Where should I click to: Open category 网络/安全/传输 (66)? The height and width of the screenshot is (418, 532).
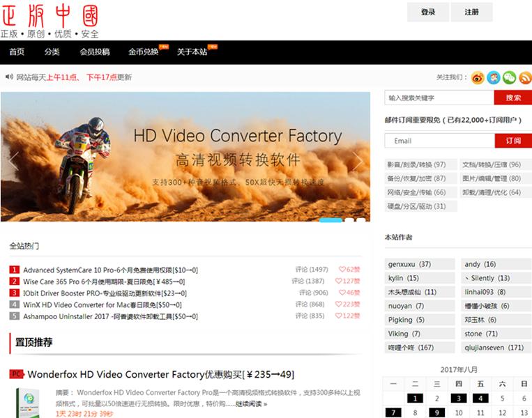pyautogui.click(x=420, y=192)
